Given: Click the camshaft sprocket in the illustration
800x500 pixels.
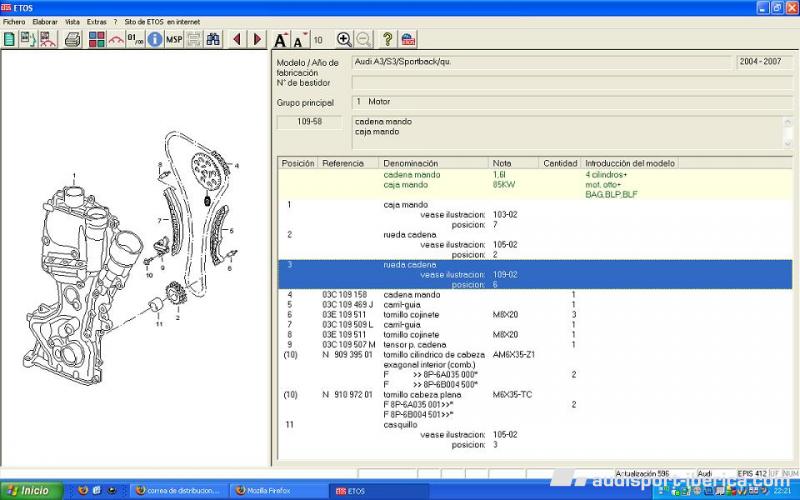Looking at the screenshot, I should coord(208,170).
